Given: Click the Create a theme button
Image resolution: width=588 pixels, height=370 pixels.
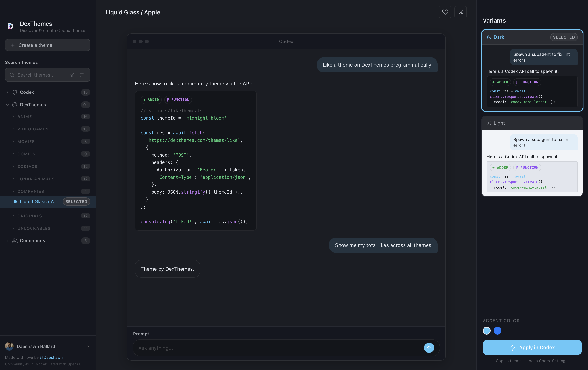Looking at the screenshot, I should [47, 45].
